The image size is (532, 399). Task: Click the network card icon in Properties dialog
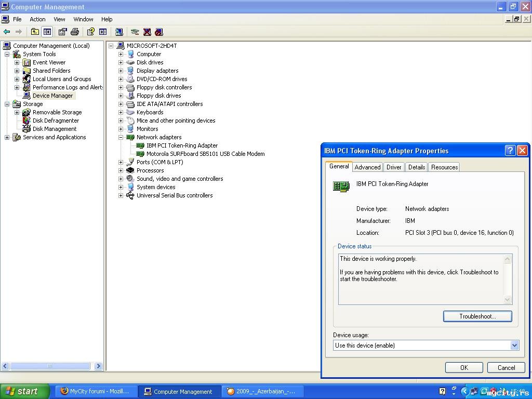point(341,187)
